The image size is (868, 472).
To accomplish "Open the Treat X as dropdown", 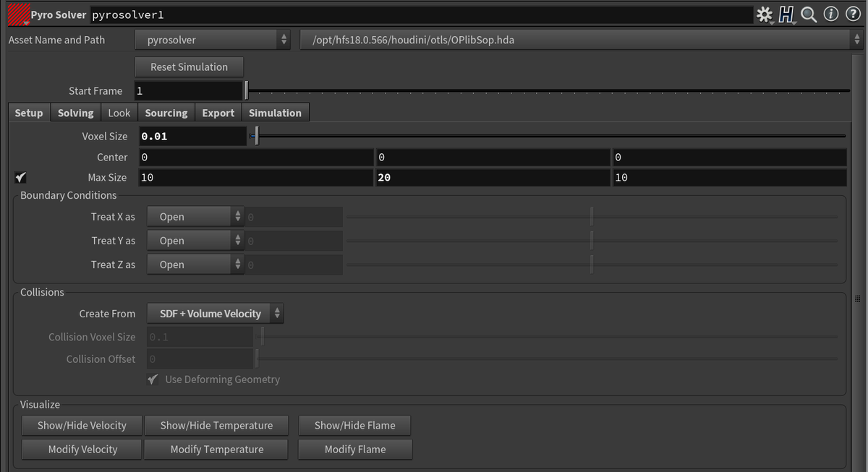I will 195,217.
